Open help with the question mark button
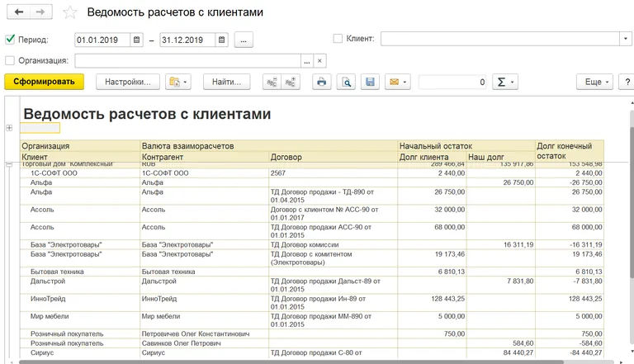This screenshot has height=364, width=634. coord(627,82)
